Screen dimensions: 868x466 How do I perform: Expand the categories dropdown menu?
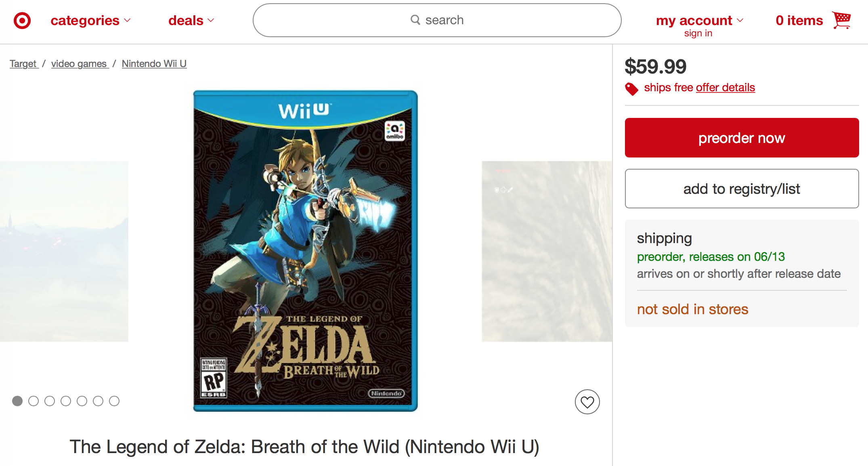[x=90, y=21]
